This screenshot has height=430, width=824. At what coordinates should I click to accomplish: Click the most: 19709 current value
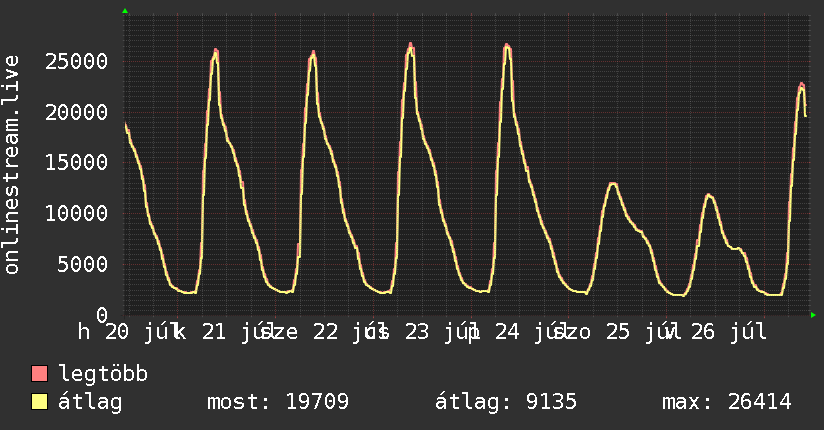pos(278,402)
